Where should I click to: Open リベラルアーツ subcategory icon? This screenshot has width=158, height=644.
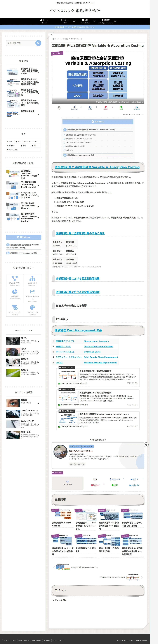coord(32,307)
